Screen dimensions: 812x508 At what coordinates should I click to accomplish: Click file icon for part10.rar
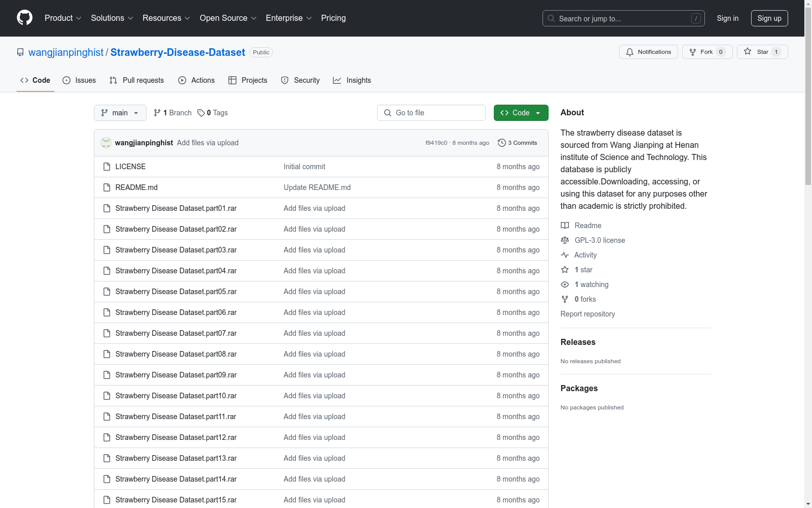pyautogui.click(x=107, y=396)
